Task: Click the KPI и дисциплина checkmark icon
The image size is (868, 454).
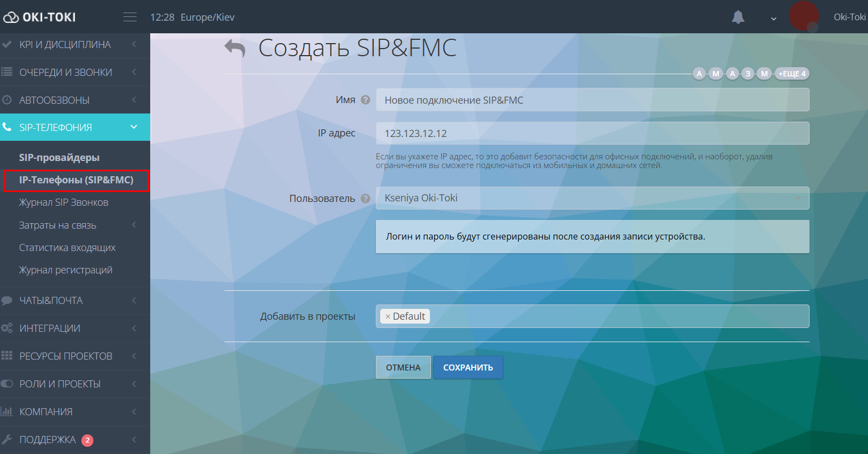Action: pos(7,44)
